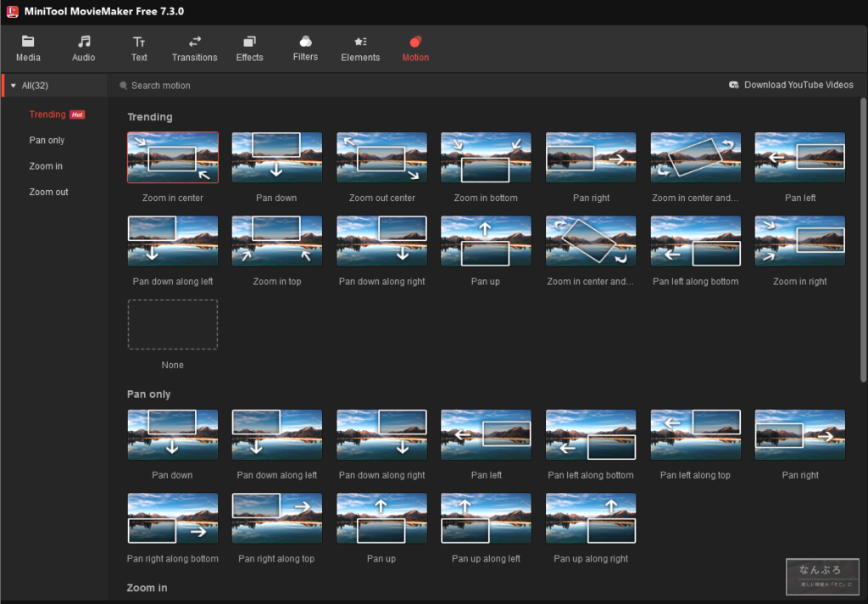Select the Zoom in center motion thumbnail
Screen dimensions: 868x604
173,158
